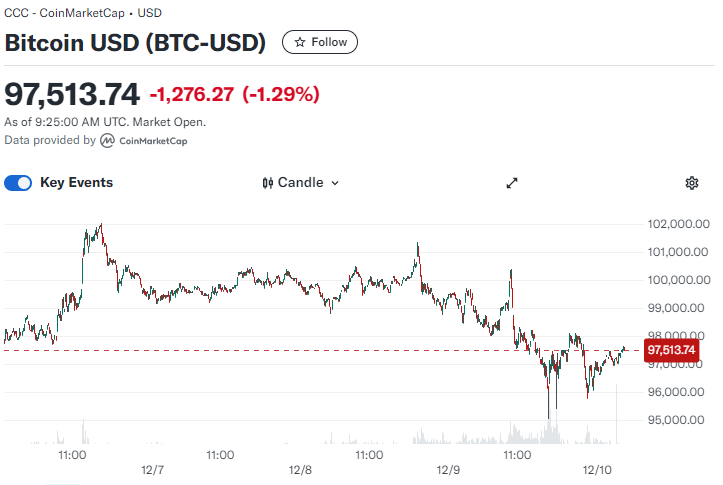
Task: Open the Candle chart type dropdown
Action: tap(301, 183)
